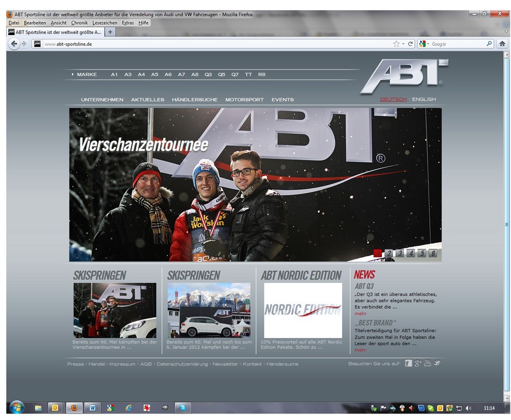
Task: Click 'mehr' under the Best Brand news
Action: (x=361, y=349)
